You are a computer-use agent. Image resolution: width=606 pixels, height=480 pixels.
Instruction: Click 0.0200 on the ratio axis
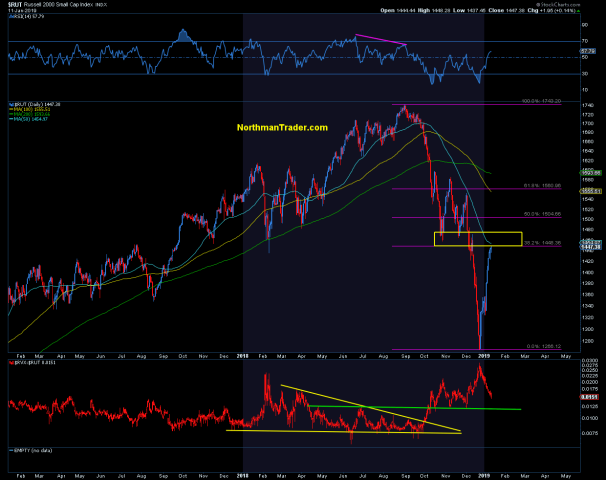click(x=589, y=383)
